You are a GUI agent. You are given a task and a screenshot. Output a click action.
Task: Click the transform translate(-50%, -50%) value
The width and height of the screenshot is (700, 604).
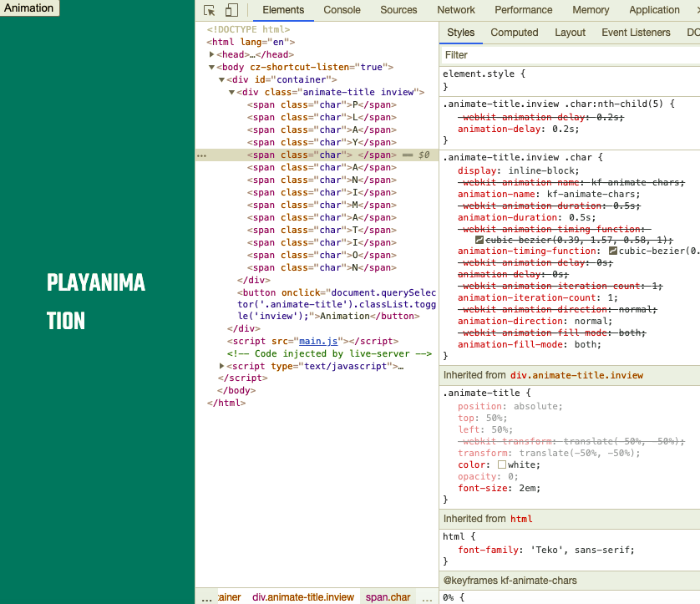coord(576,453)
